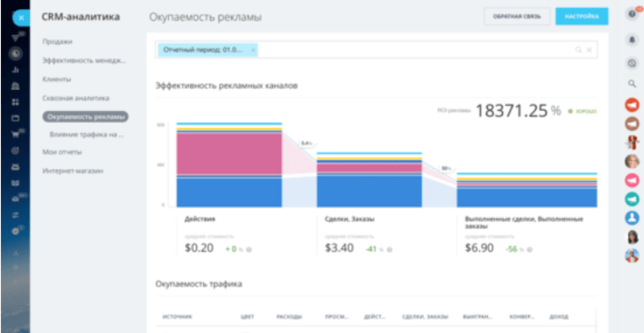Viewport: 644px width, 333px height.
Task: Select 'Влияние трафика на...' submenu item
Action: tap(87, 134)
